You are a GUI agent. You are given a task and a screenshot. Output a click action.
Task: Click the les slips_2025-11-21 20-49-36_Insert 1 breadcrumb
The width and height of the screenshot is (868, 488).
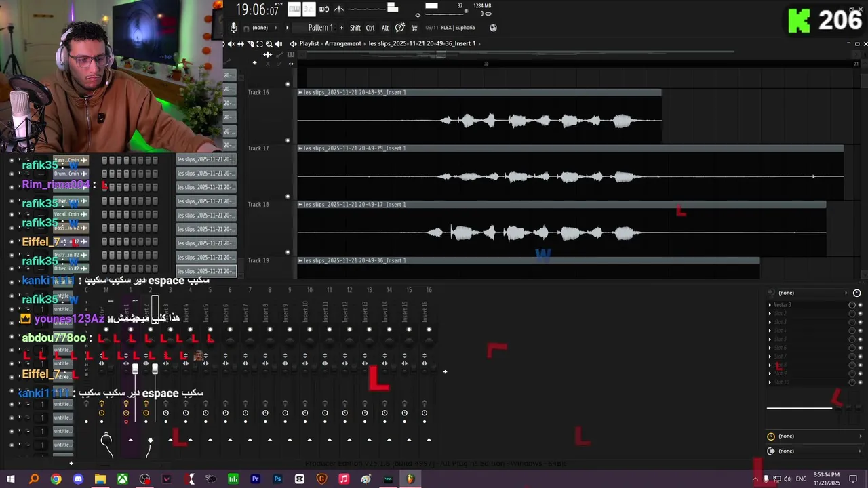click(x=422, y=44)
